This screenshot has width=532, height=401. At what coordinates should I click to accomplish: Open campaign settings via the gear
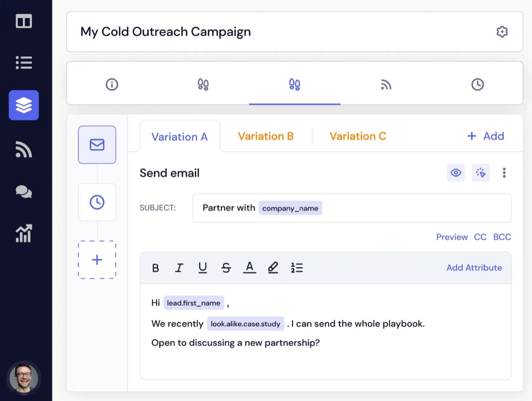502,31
